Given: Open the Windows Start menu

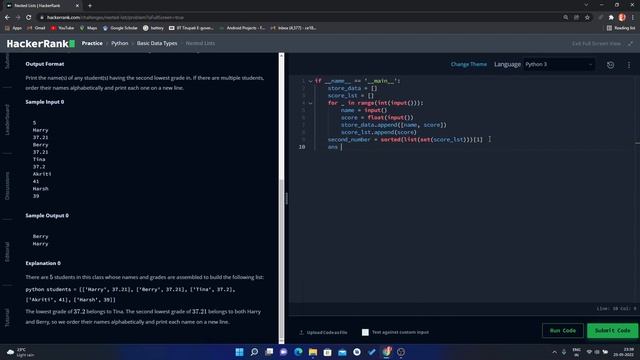Looking at the screenshot, I should (240, 352).
